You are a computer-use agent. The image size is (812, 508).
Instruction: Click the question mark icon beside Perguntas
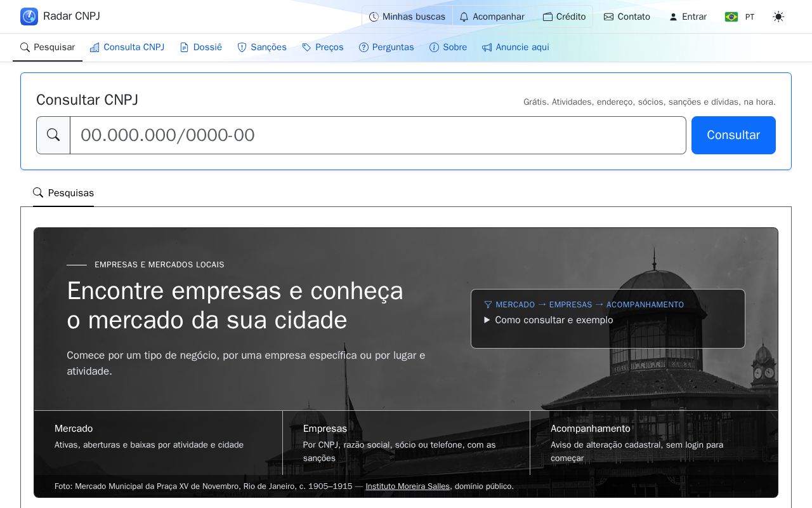coord(363,48)
